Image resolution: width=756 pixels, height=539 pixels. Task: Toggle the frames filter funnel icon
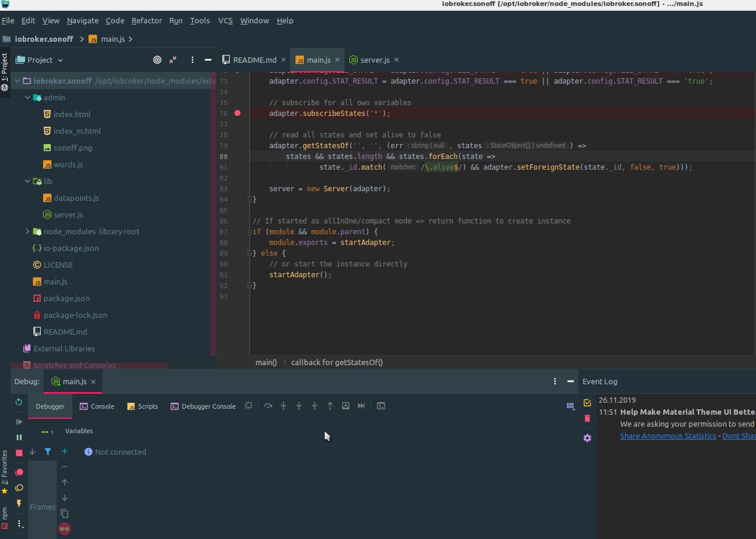point(48,452)
